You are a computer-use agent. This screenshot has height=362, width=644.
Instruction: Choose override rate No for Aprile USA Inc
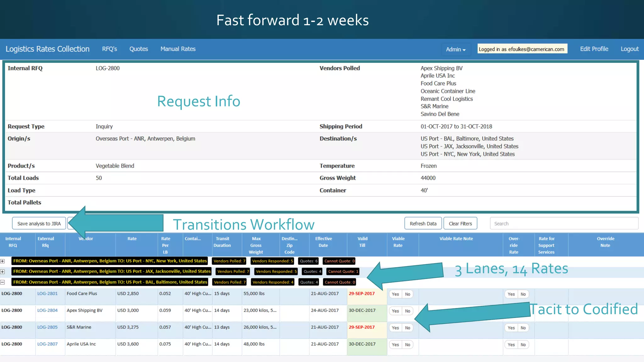tap(523, 345)
